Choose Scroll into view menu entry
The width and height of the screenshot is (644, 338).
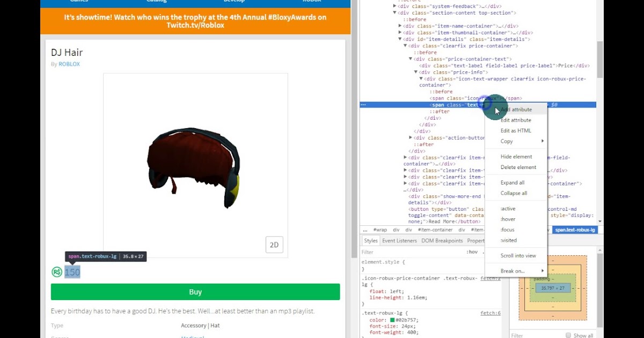coord(516,256)
